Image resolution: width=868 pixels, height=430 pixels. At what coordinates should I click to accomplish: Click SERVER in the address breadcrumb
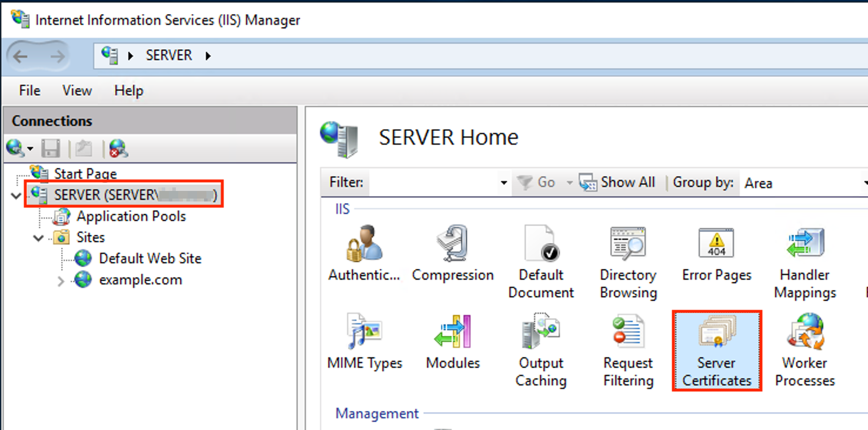click(169, 56)
